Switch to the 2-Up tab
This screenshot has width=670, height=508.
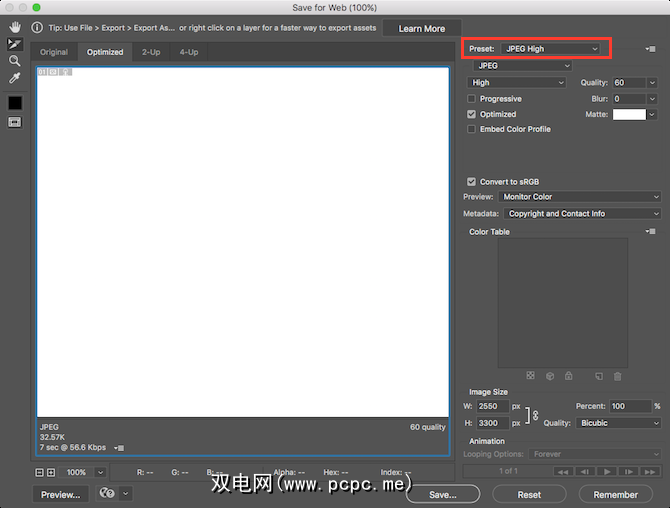(x=151, y=52)
